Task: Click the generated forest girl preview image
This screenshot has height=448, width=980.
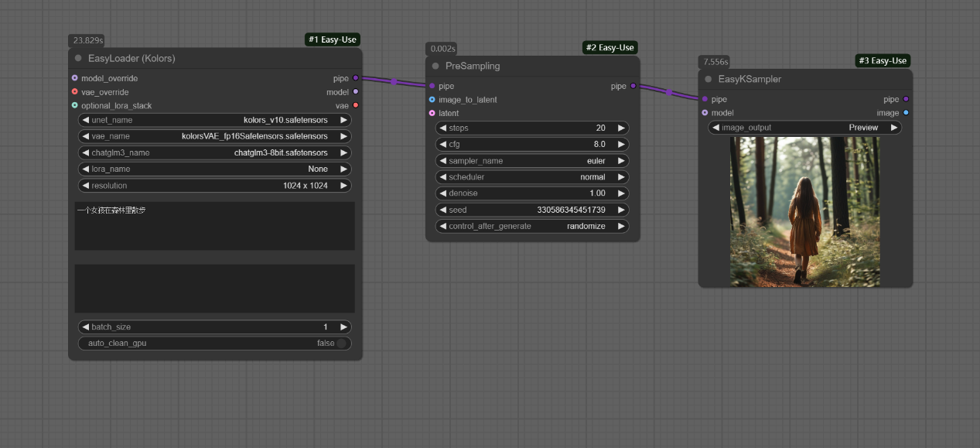Action: pyautogui.click(x=804, y=211)
